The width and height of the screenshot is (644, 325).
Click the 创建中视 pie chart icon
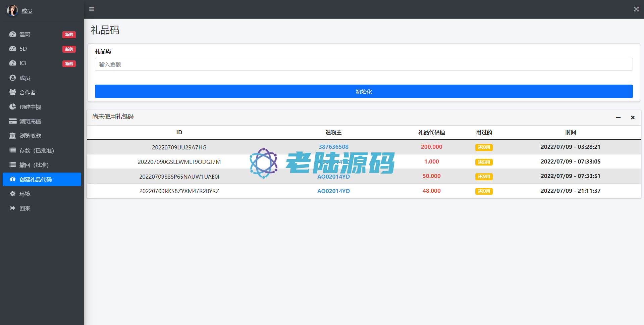tap(13, 107)
